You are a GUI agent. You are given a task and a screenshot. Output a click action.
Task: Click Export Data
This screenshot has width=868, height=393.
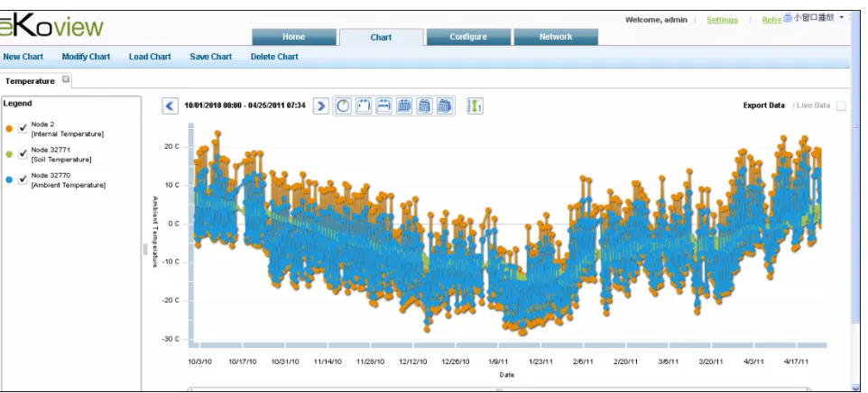(763, 105)
